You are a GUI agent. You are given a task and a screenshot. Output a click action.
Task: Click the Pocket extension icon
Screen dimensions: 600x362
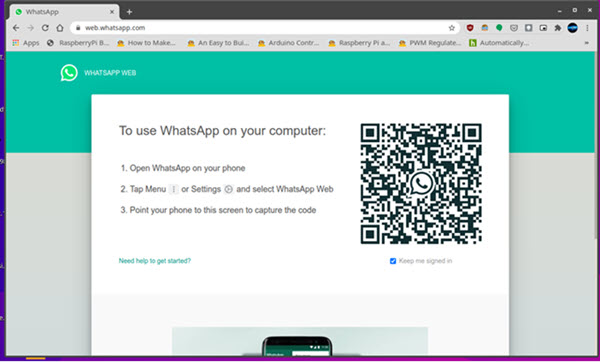514,28
